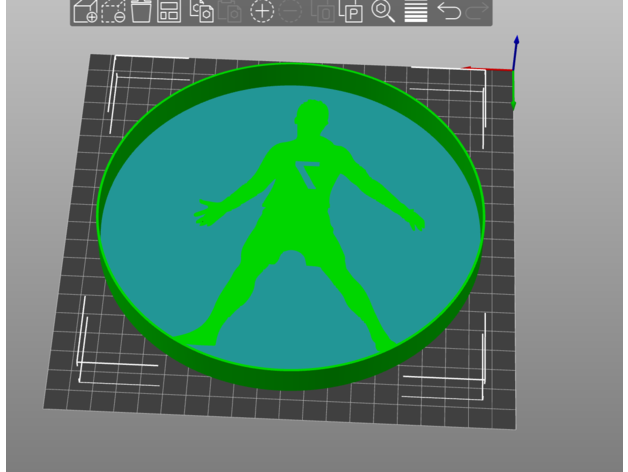This screenshot has height=472, width=628.
Task: Add an instance with the plus icon
Action: (x=261, y=12)
